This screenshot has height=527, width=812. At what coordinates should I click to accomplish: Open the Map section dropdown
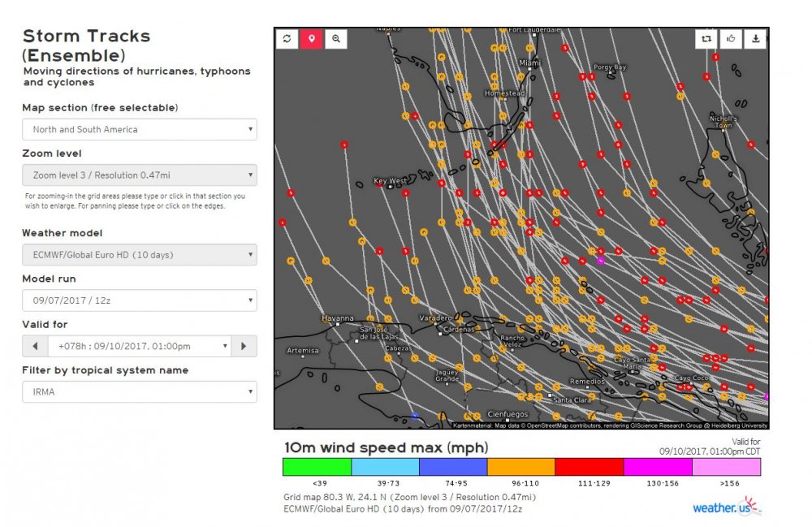click(x=139, y=129)
